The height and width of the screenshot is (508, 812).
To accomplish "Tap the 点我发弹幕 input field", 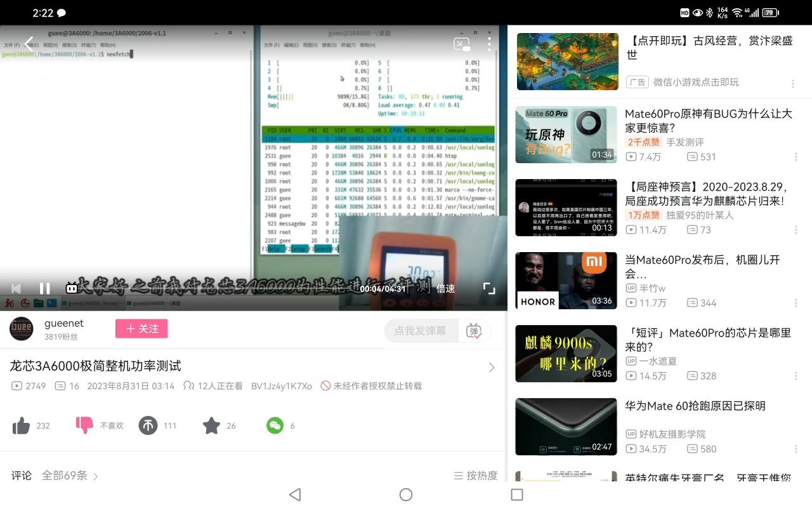I will (x=421, y=331).
